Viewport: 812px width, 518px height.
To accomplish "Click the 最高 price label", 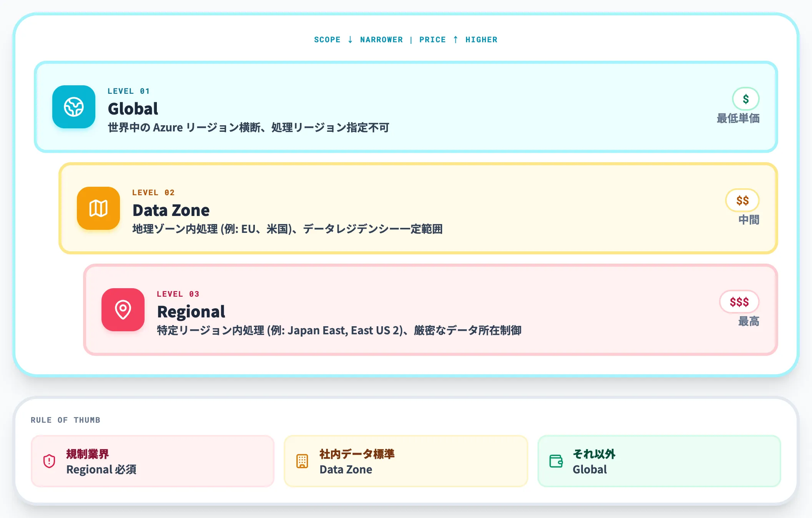I will click(749, 321).
